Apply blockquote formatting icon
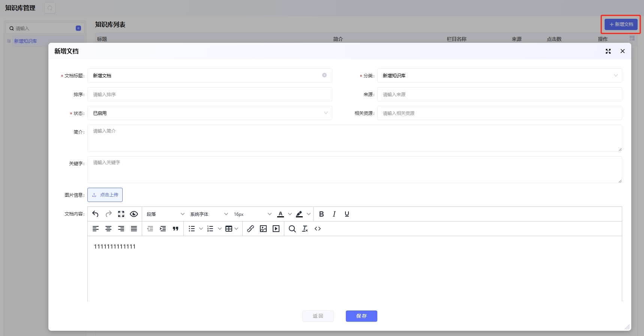This screenshot has width=644, height=336. pos(176,229)
